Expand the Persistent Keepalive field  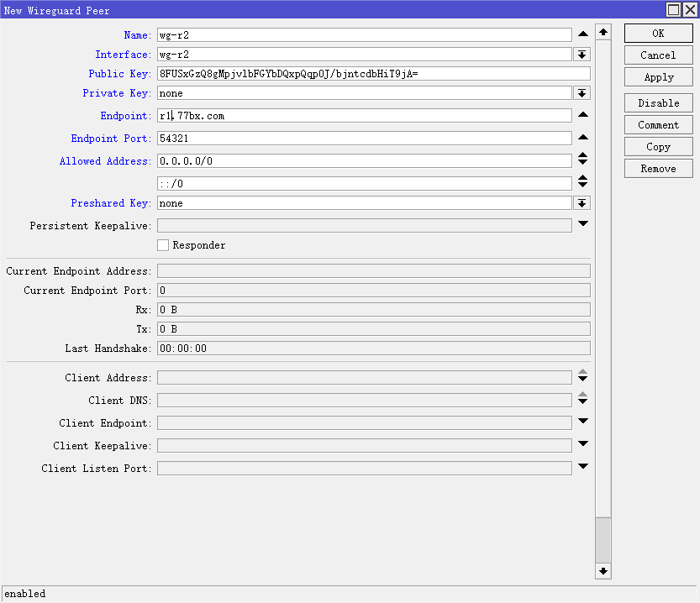pyautogui.click(x=582, y=224)
